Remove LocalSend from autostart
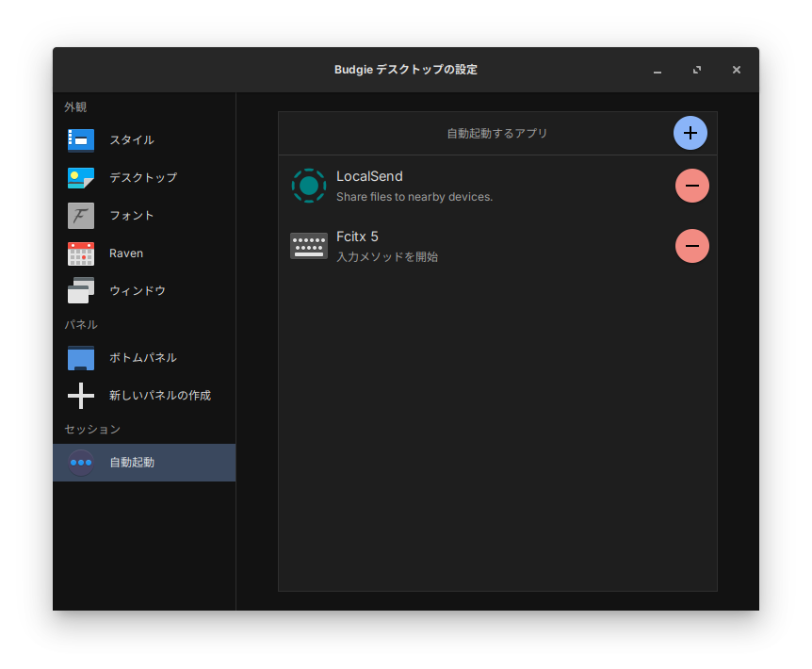The image size is (812, 669). click(x=692, y=186)
